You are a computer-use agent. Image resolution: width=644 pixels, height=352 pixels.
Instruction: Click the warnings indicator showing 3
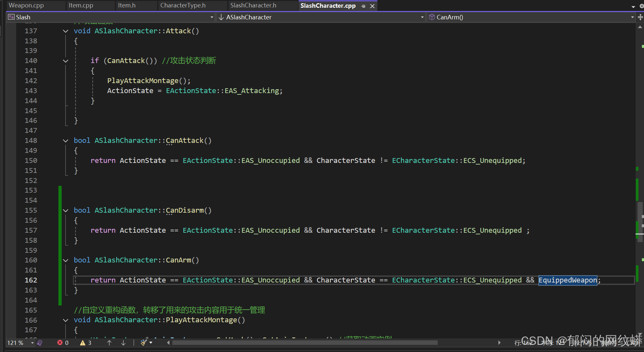pyautogui.click(x=86, y=343)
